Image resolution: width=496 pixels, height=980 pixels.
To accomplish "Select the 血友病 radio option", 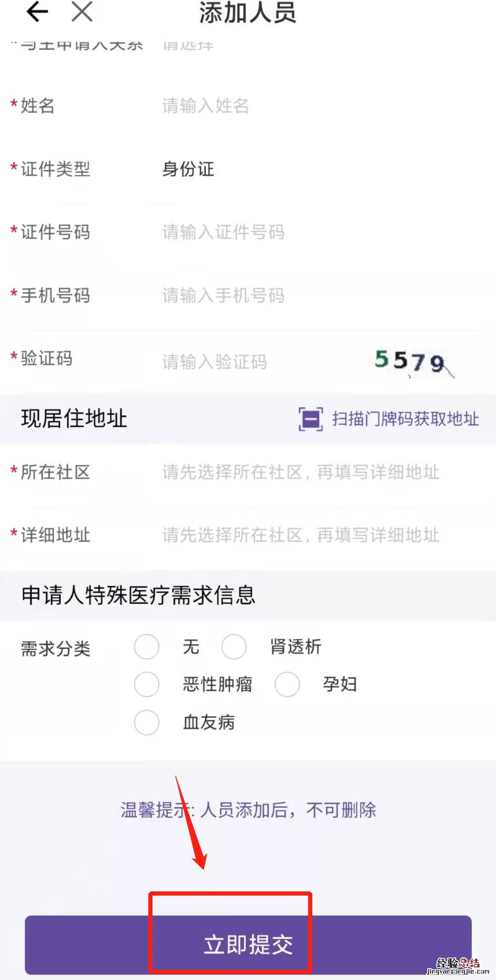I will point(147,722).
